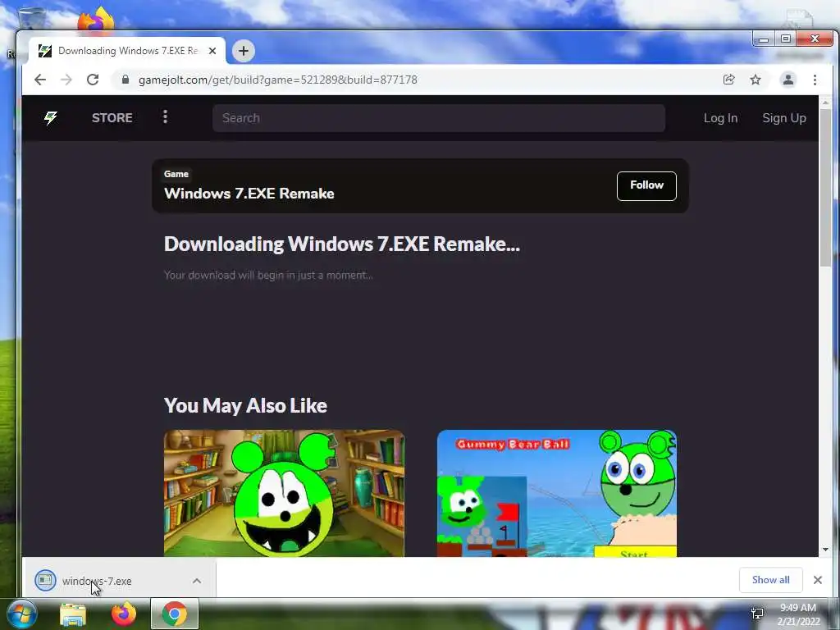The width and height of the screenshot is (840, 630).
Task: Close the Downloading Windows 7.EXE tab
Action: (x=212, y=51)
